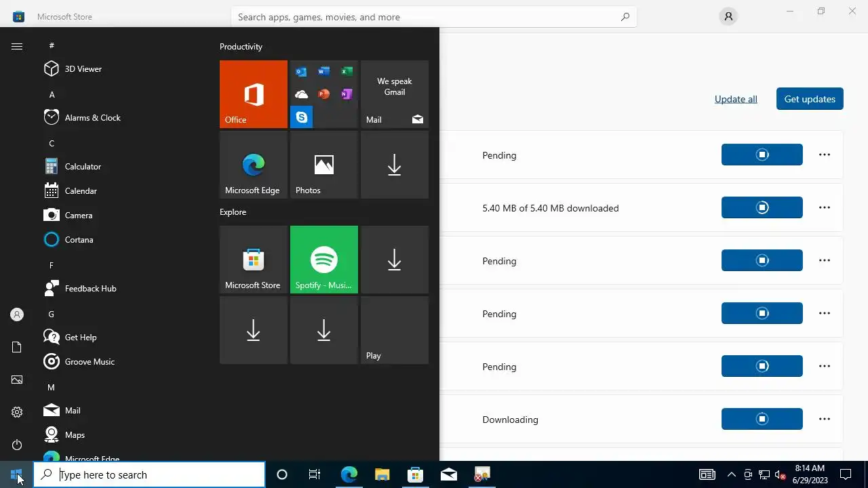This screenshot has height=488, width=868.
Task: Click the muted volume tray icon
Action: coord(781,474)
